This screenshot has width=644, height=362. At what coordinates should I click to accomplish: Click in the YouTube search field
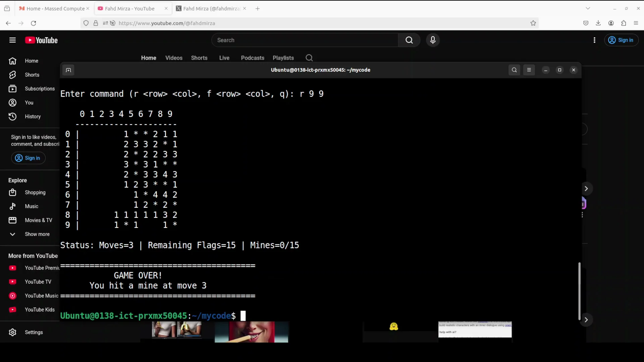click(x=305, y=40)
